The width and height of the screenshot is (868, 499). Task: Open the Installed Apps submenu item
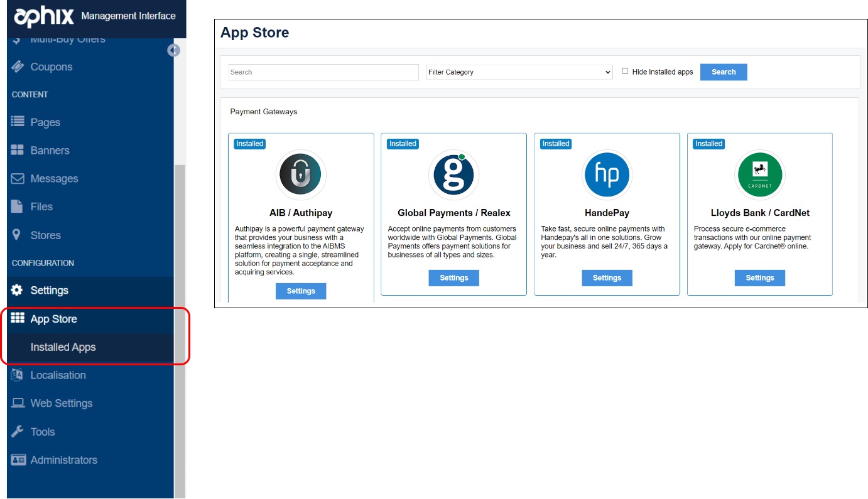click(x=63, y=347)
